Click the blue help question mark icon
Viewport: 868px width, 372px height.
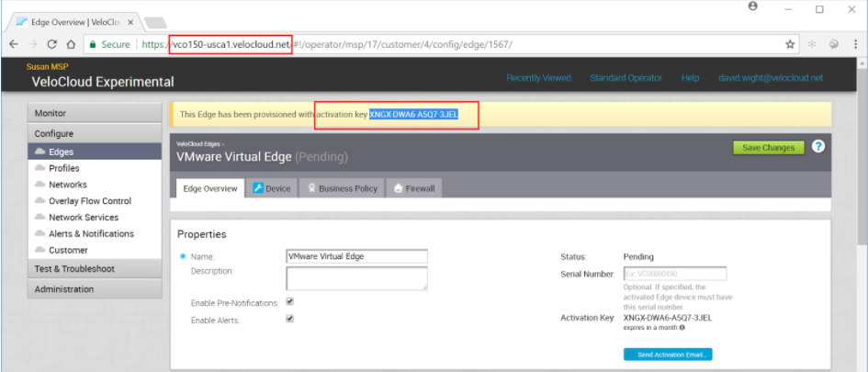pos(818,147)
